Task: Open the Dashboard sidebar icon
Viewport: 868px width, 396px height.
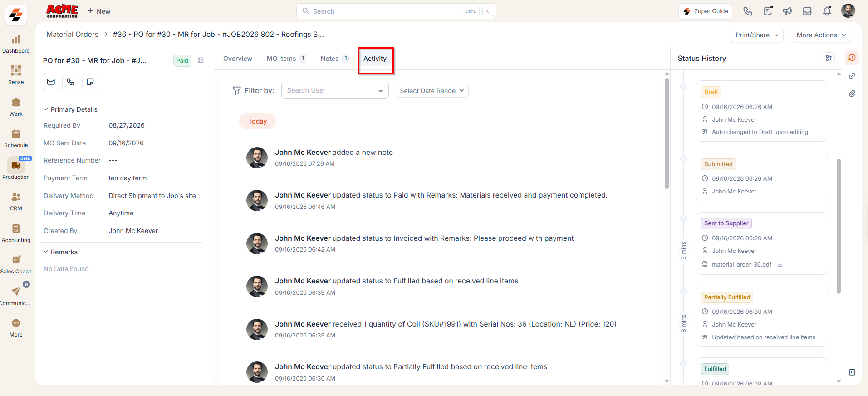Action: coord(16,44)
